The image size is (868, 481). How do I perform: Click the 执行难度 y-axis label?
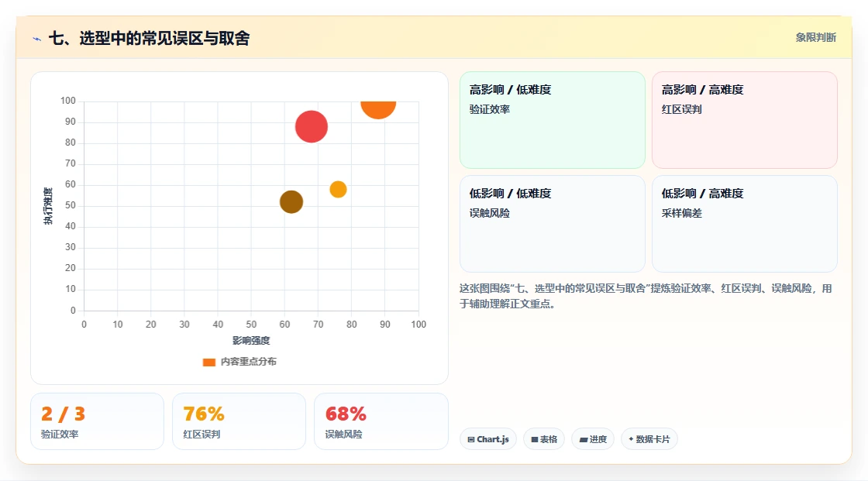pyautogui.click(x=48, y=206)
